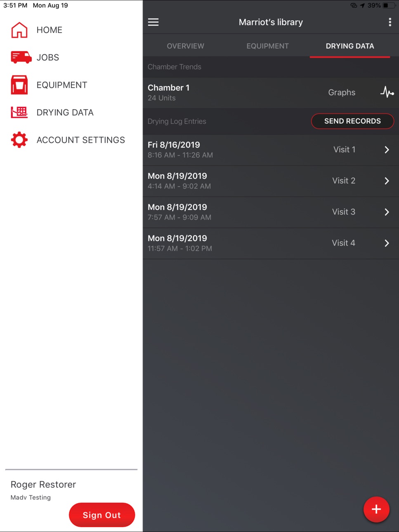Tap the Roger Restorer user name
The image size is (399, 532).
tap(43, 485)
